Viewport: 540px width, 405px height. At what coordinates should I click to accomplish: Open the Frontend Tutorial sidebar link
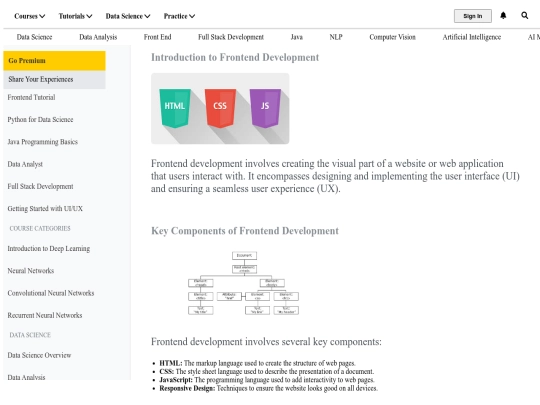coord(31,97)
